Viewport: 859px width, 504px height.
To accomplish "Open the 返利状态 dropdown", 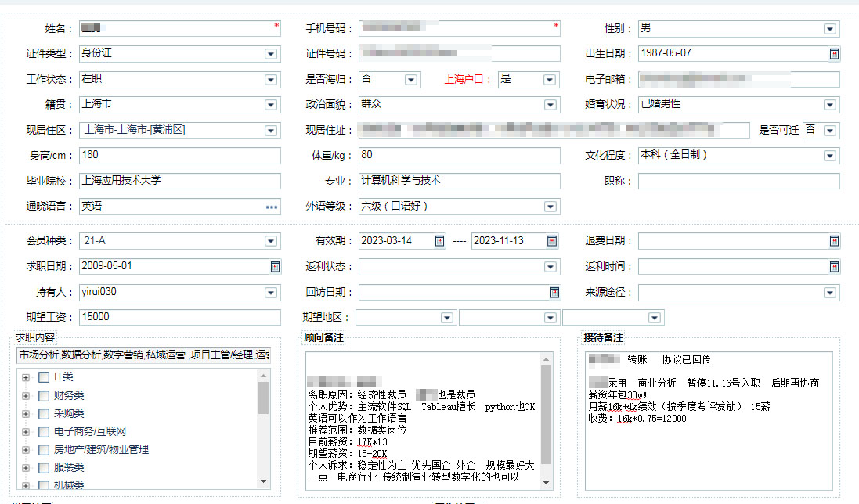I will 550,267.
